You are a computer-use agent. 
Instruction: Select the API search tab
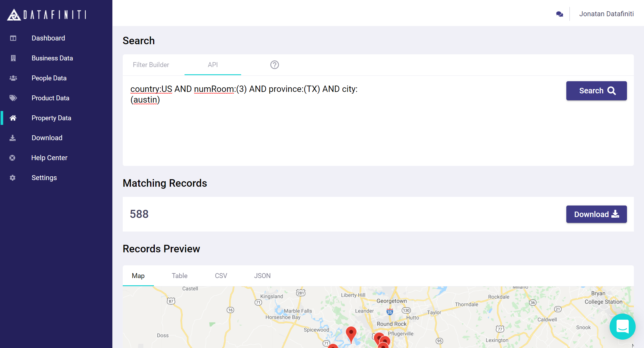coord(213,65)
